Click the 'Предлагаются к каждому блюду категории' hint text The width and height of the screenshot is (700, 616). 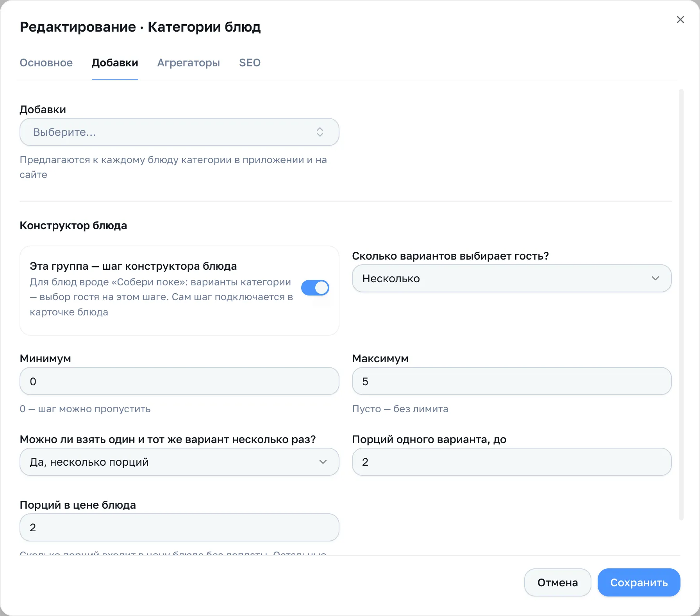point(173,167)
